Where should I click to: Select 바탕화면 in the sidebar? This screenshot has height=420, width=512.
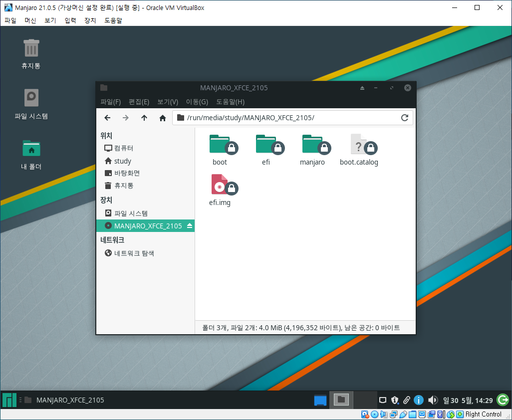pos(145,173)
